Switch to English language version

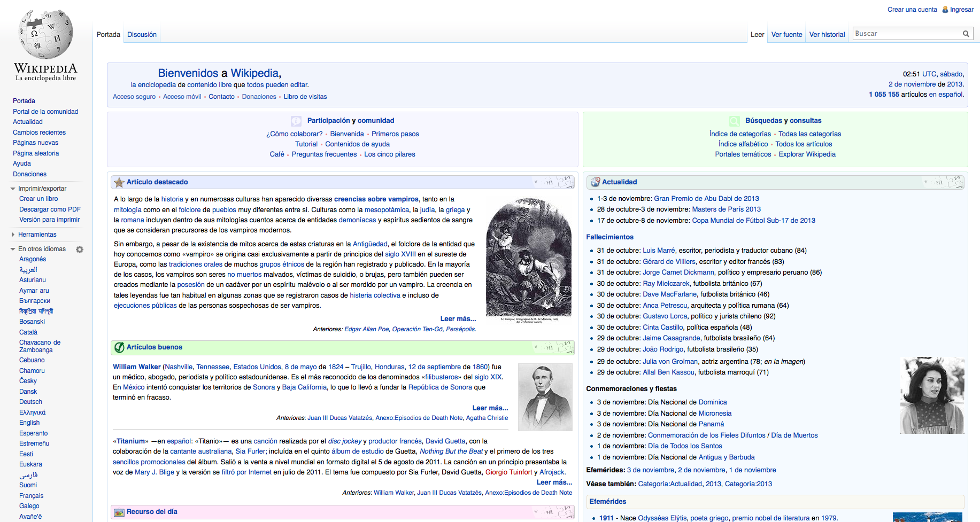(29, 423)
